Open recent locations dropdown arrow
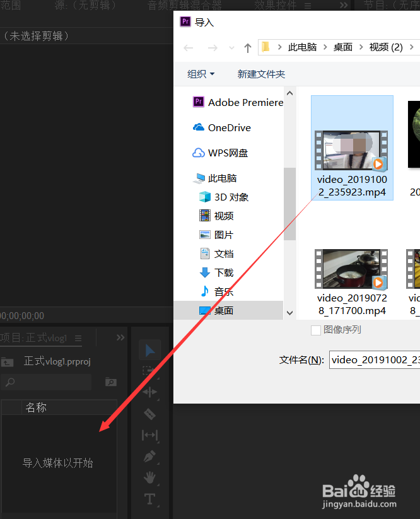This screenshot has width=420, height=519. pos(231,49)
